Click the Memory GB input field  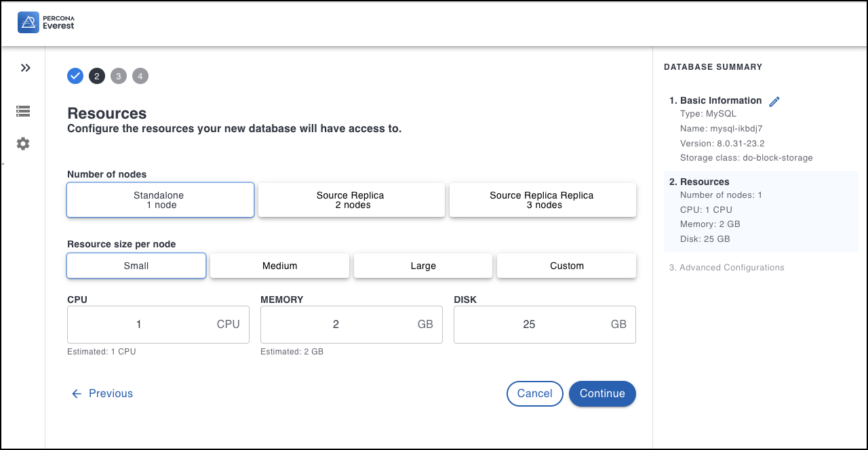coord(336,325)
